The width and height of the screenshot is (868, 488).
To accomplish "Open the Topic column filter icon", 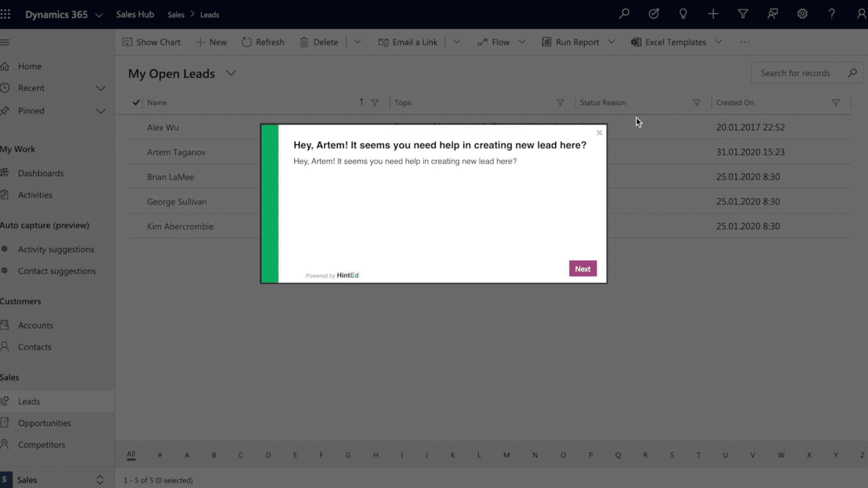I will coord(560,102).
